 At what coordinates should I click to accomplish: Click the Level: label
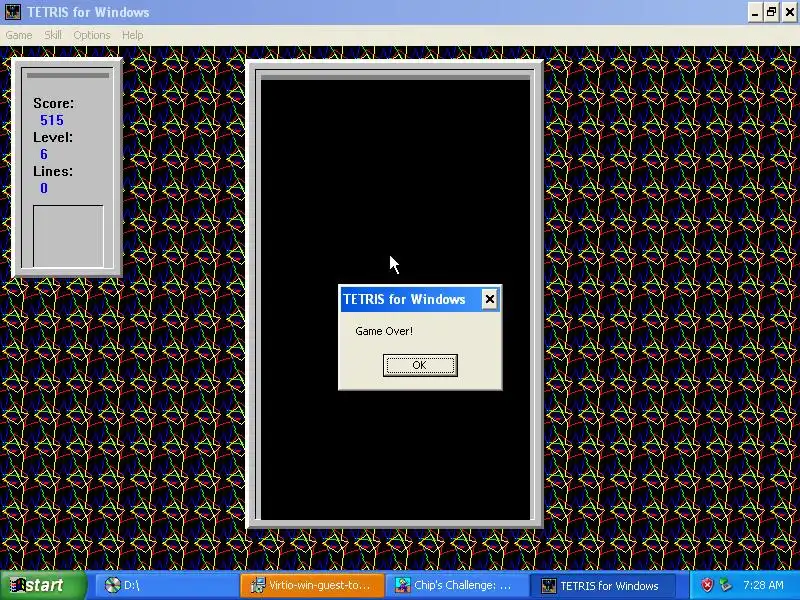pos(53,137)
